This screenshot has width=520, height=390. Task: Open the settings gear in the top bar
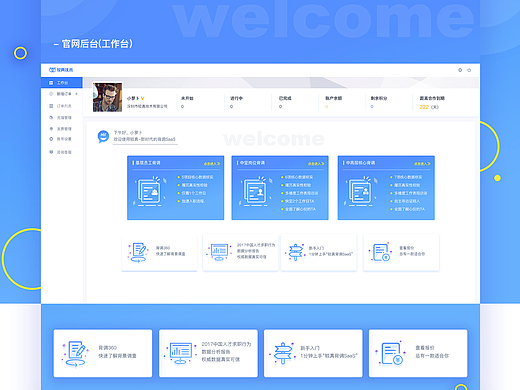[460, 70]
